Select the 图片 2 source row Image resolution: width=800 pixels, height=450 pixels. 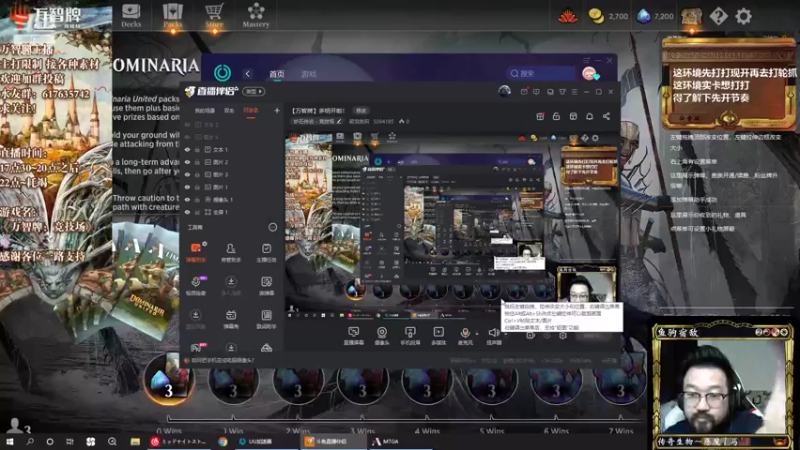coord(232,162)
